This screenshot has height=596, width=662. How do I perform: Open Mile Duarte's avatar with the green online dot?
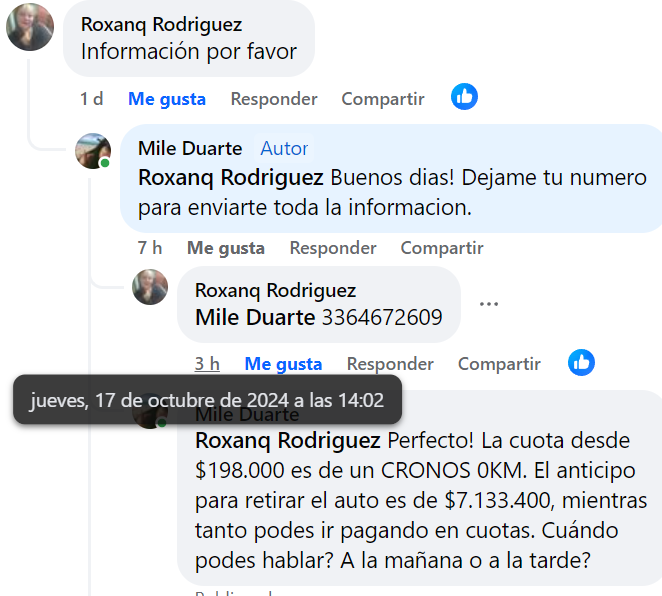pos(93,151)
